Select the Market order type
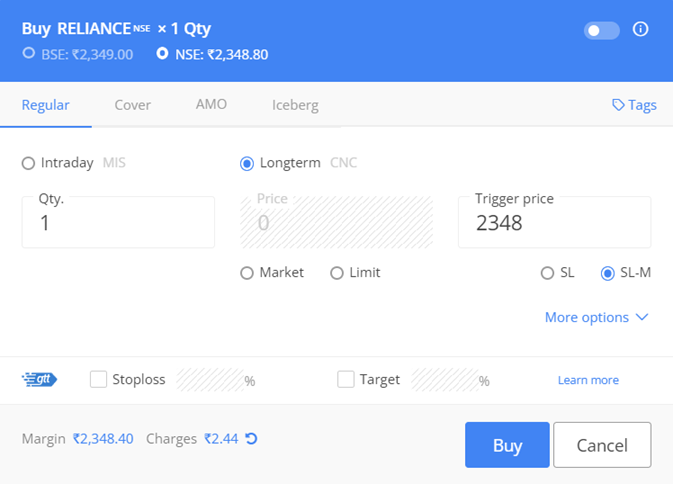The image size is (673, 484). [247, 273]
